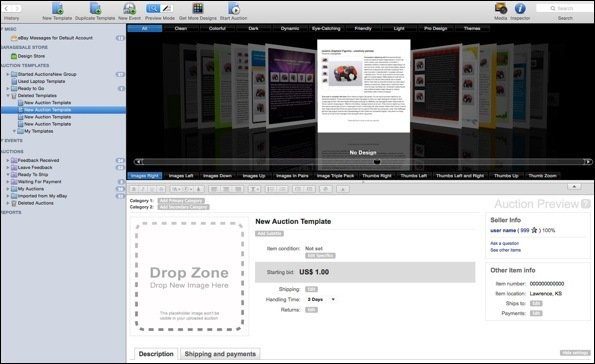Click the Ask a question link
595x364 pixels.
tap(504, 243)
